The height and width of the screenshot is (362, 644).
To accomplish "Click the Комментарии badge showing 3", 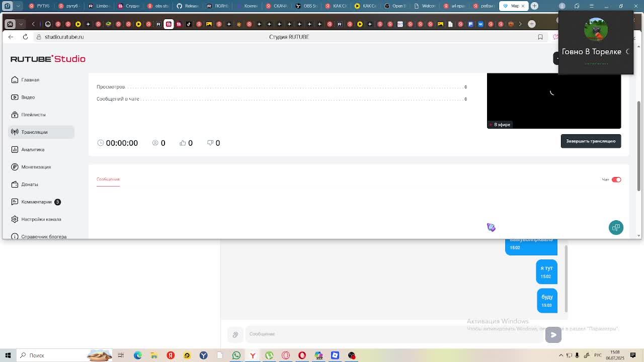I will 57,202.
